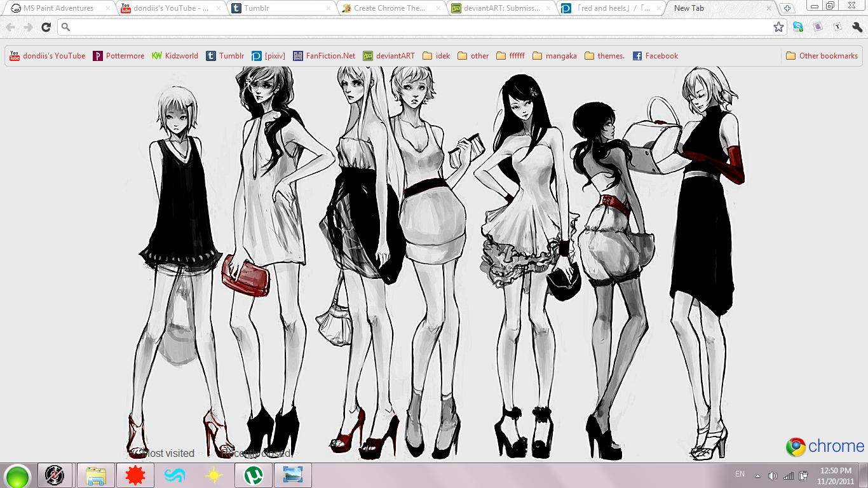Close the New Tab tab
The width and height of the screenshot is (868, 488).
coord(769,9)
